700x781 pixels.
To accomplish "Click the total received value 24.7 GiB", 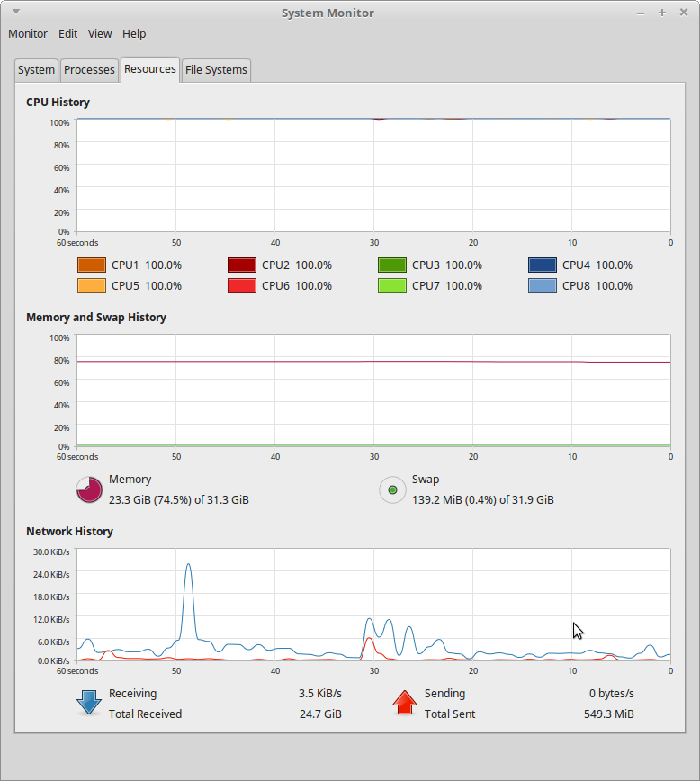I will [x=320, y=714].
